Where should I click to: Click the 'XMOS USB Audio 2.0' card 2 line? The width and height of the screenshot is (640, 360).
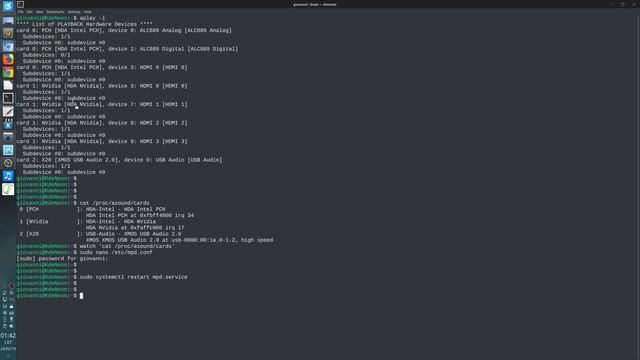coord(120,160)
